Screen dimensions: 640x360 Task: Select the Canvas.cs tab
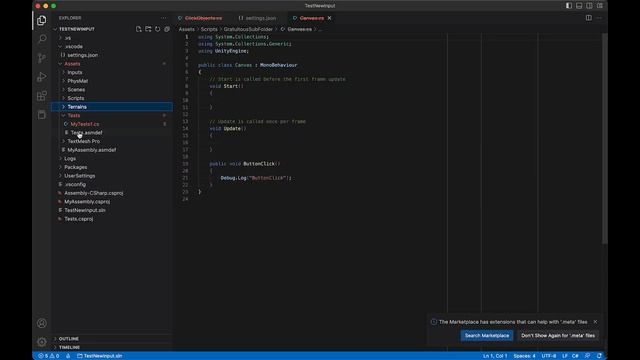(311, 18)
